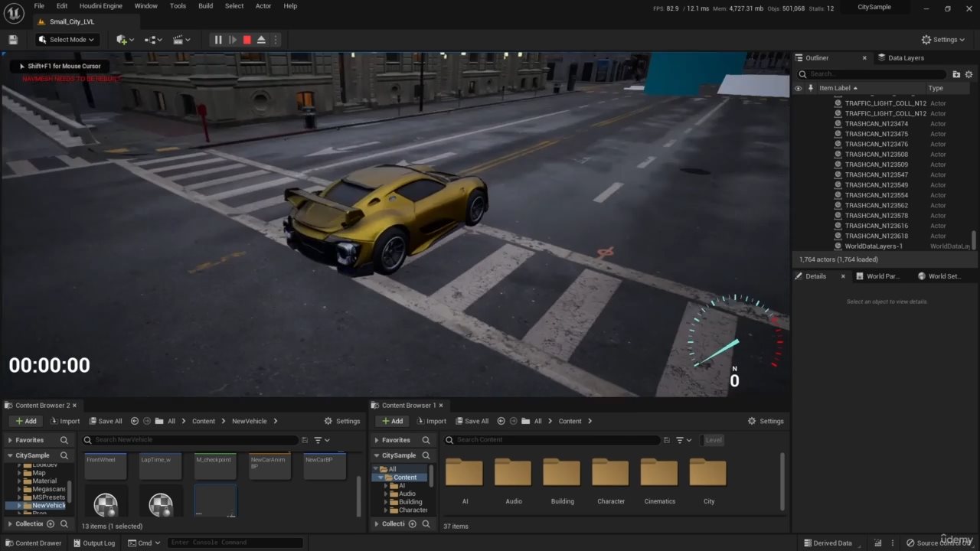Open the Select Mode dropdown
980x551 pixels.
67,40
